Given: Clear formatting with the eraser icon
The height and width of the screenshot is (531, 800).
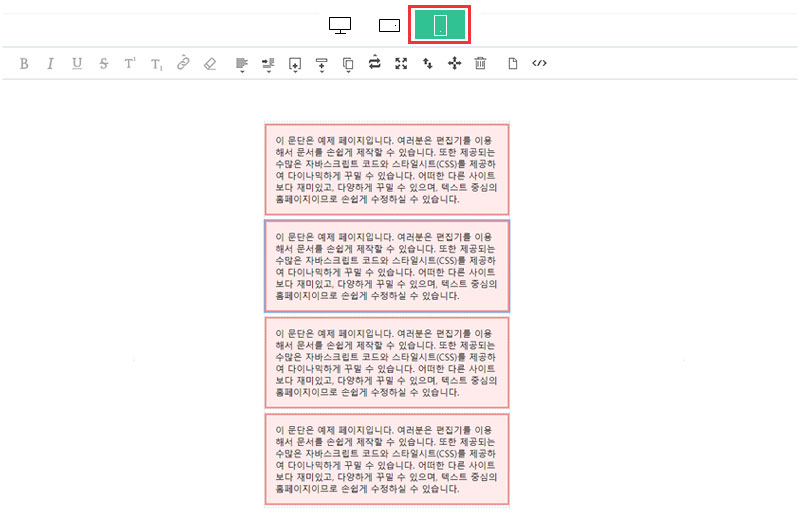Looking at the screenshot, I should 209,64.
